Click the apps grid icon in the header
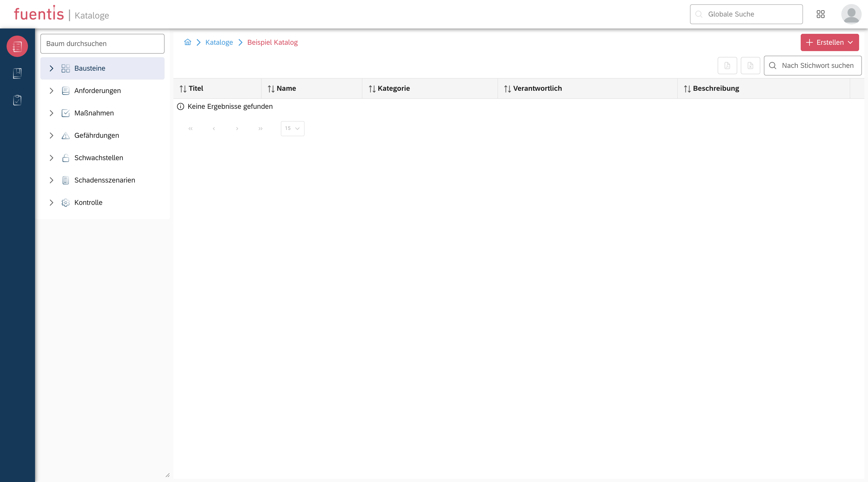868x482 pixels. [821, 14]
